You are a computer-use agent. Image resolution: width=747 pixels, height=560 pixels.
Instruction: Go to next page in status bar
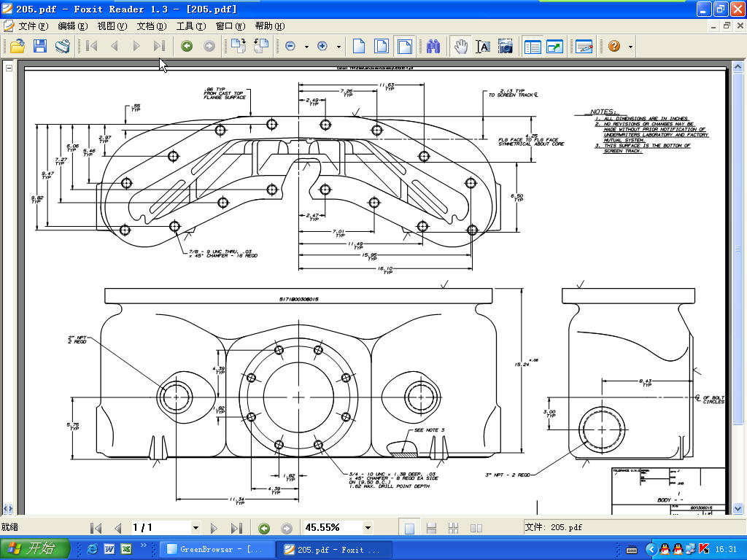click(214, 528)
